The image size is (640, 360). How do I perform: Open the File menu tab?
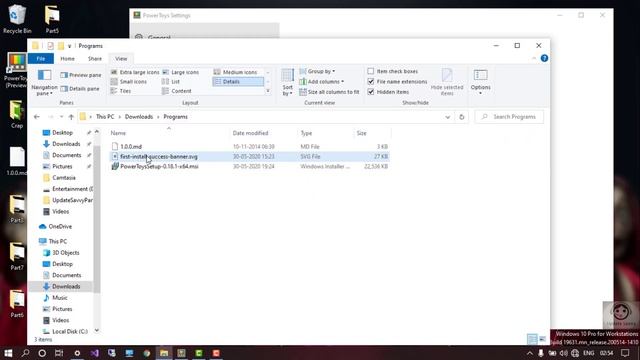coord(41,59)
